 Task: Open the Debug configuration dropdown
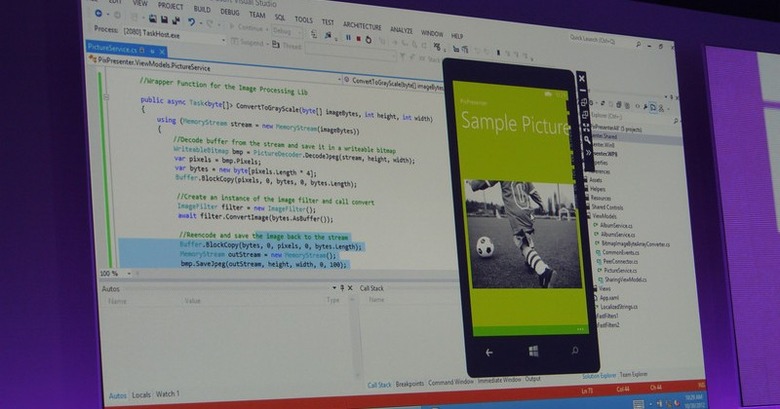click(286, 31)
